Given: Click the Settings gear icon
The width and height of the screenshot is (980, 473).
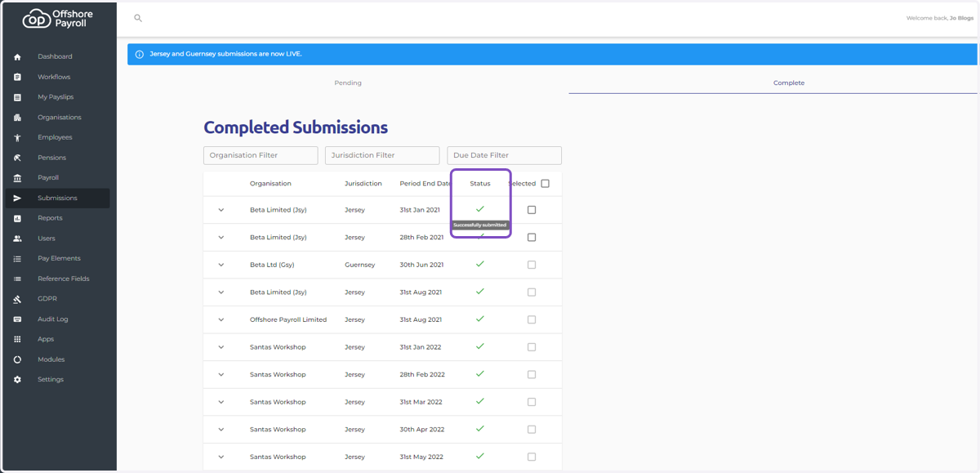Looking at the screenshot, I should coord(17,380).
